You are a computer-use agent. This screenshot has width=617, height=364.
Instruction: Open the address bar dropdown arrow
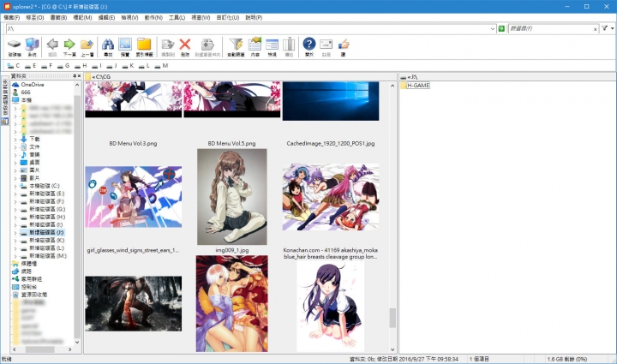[x=493, y=29]
